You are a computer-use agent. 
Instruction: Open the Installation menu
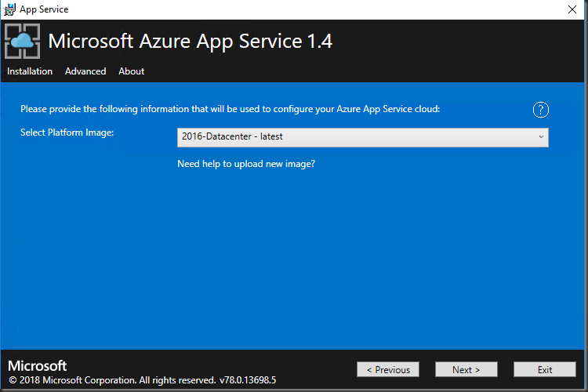[30, 71]
